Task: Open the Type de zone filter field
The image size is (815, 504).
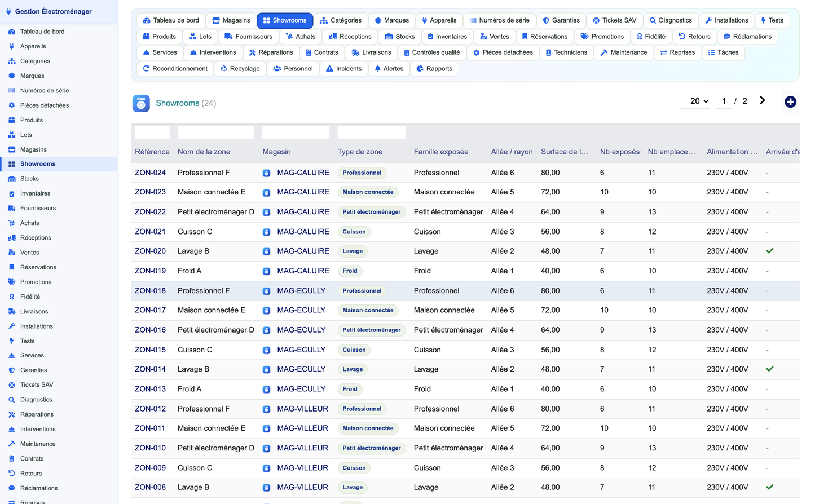Action: point(371,132)
